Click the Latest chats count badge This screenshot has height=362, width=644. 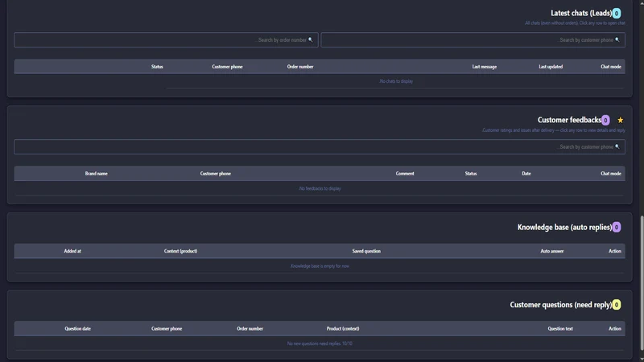click(617, 13)
